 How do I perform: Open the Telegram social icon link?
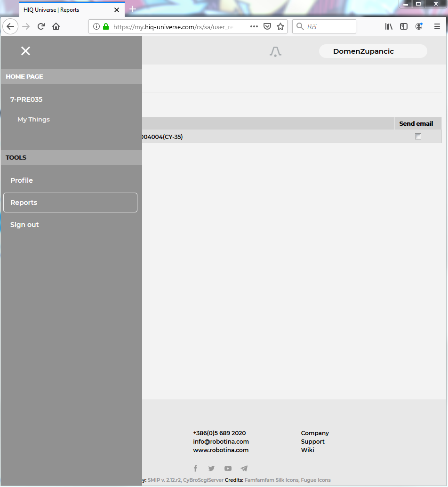244,468
